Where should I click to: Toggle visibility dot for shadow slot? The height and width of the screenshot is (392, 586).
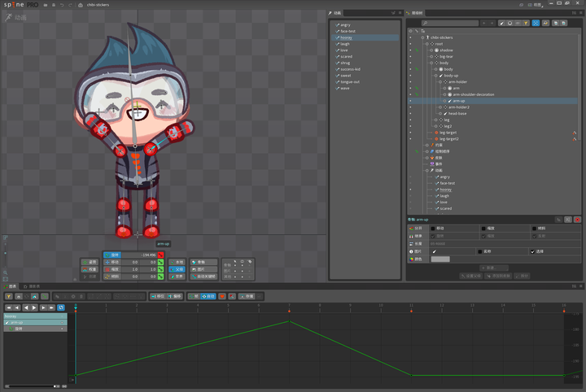click(411, 50)
